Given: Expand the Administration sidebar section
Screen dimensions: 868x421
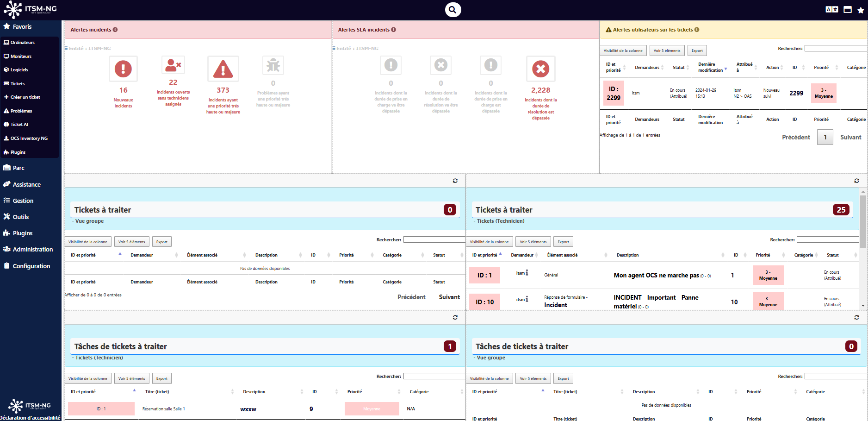Looking at the screenshot, I should [x=32, y=249].
